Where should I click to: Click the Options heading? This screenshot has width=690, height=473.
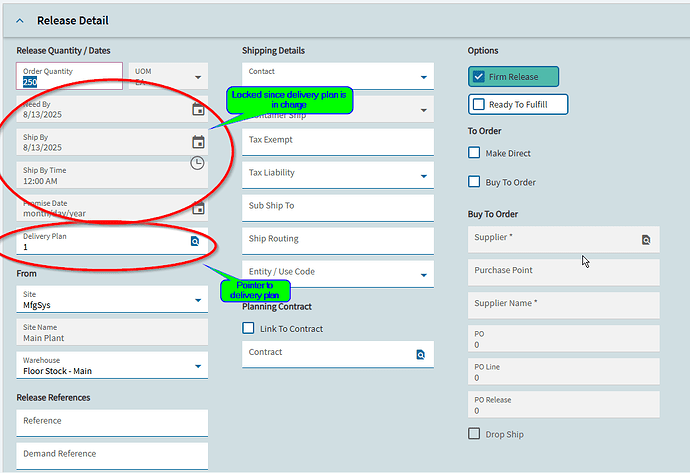(483, 51)
